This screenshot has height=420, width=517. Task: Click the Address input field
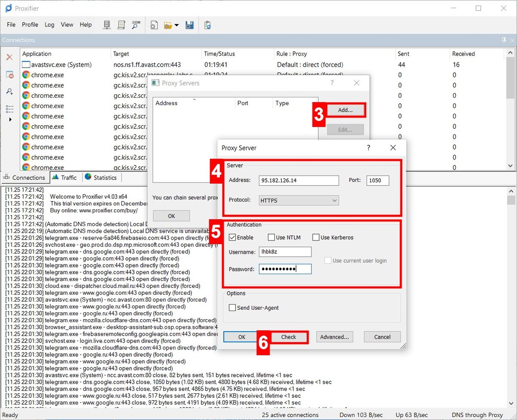click(299, 180)
